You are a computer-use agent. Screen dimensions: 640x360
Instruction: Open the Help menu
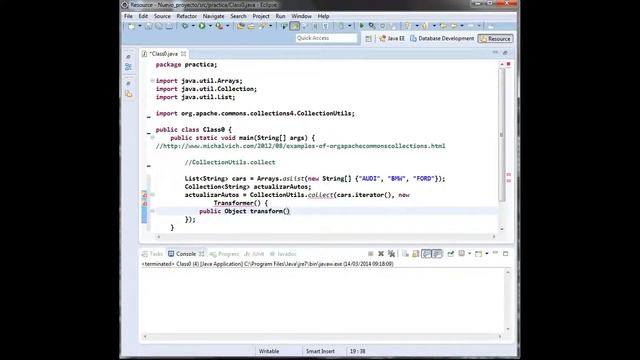tap(323, 16)
